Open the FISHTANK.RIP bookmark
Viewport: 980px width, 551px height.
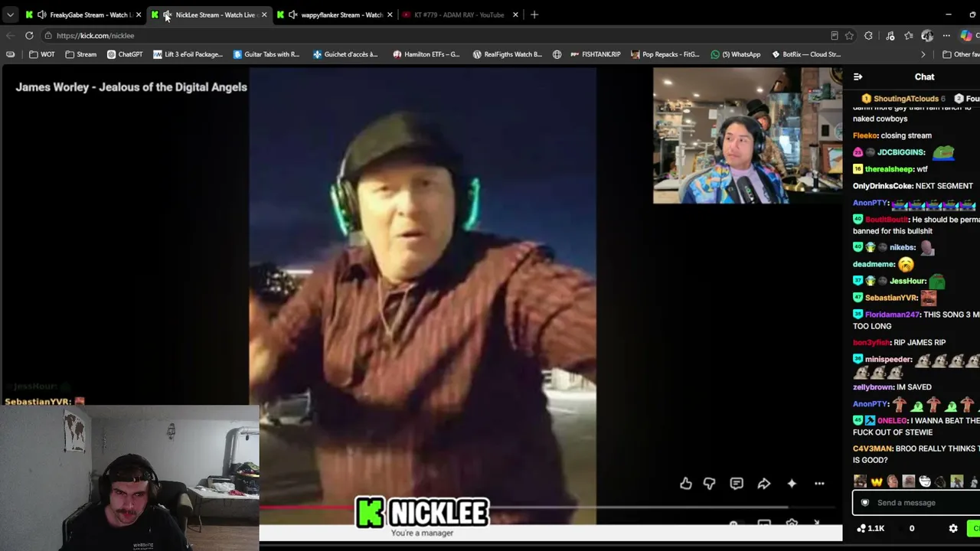(595, 54)
